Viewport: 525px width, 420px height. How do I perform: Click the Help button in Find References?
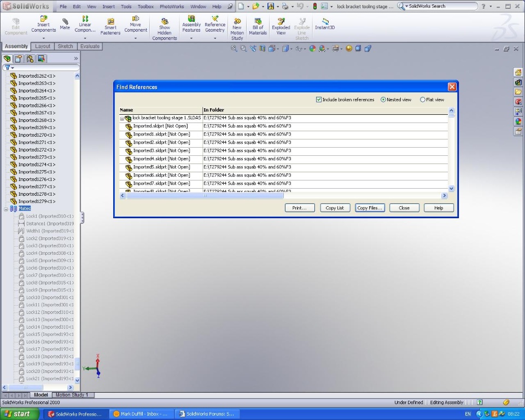pyautogui.click(x=439, y=208)
